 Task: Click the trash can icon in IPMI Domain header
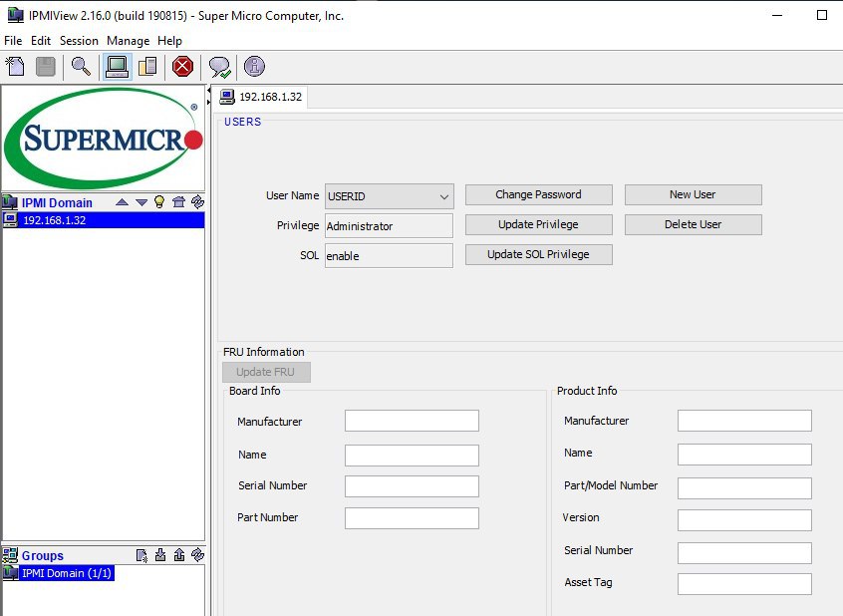178,201
